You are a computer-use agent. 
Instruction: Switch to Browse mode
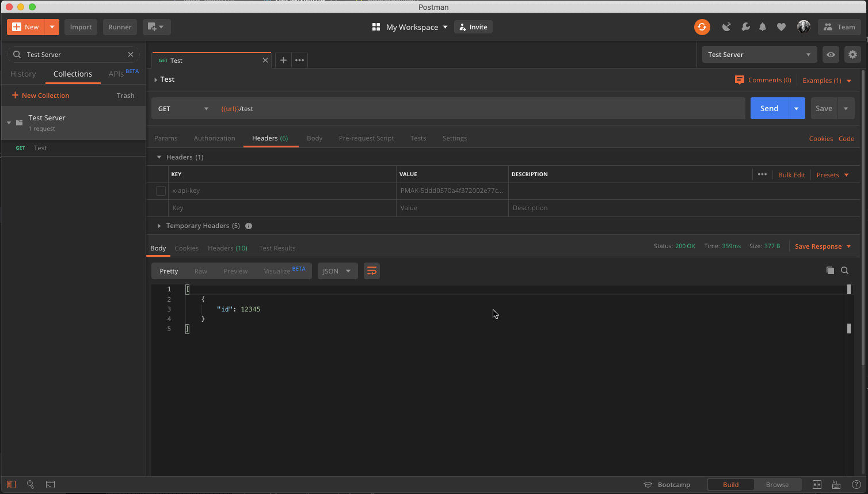click(777, 485)
